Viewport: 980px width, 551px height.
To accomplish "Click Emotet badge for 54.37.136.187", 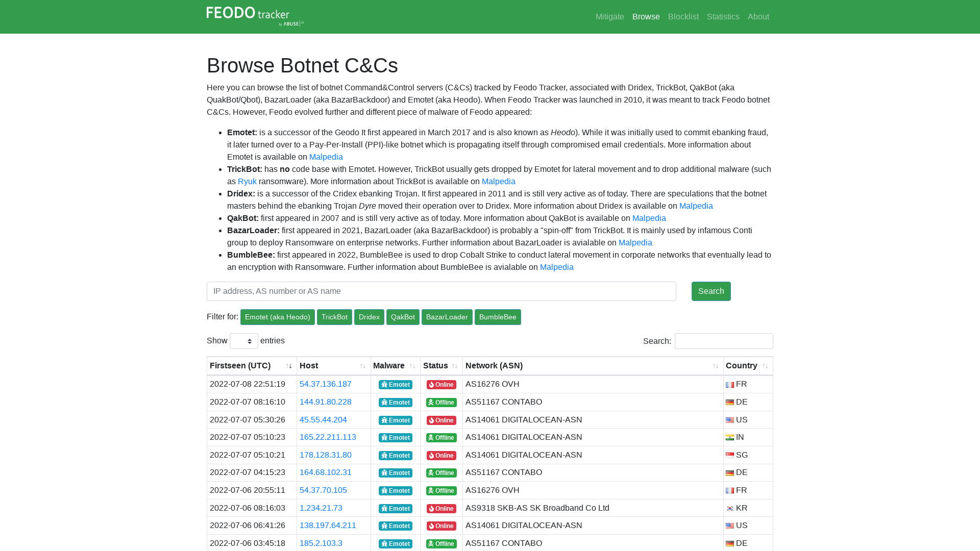I will tap(396, 385).
